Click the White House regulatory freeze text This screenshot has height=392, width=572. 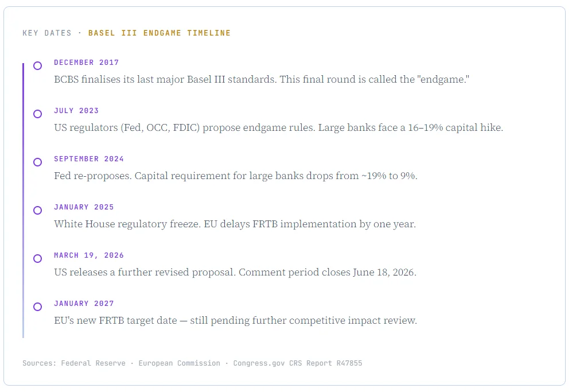coord(235,224)
